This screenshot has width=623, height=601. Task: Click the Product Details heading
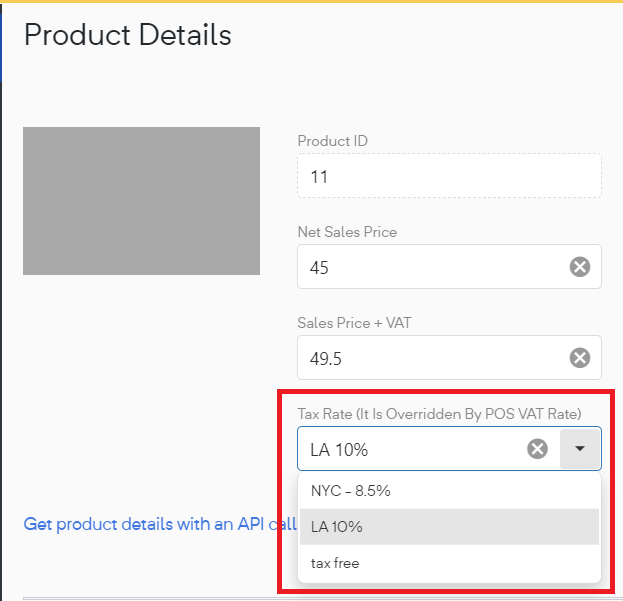click(x=128, y=35)
